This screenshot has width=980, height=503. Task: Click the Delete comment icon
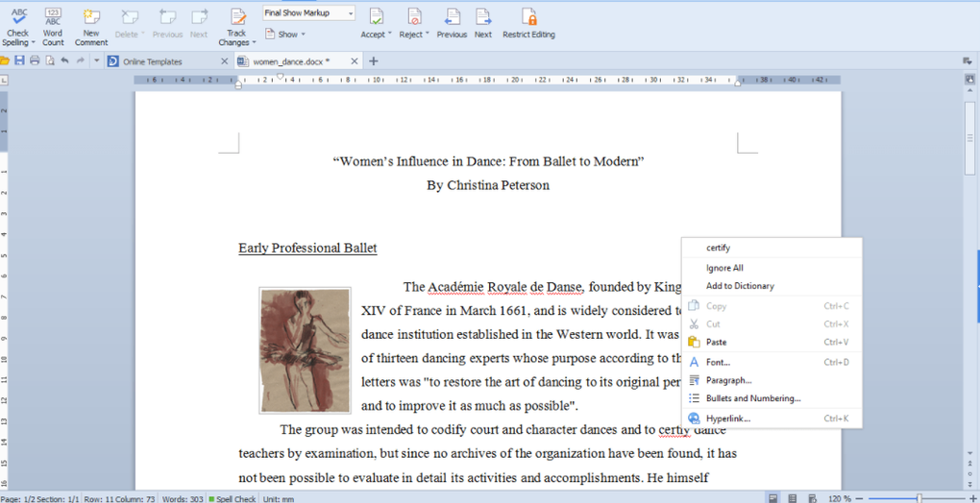(130, 17)
